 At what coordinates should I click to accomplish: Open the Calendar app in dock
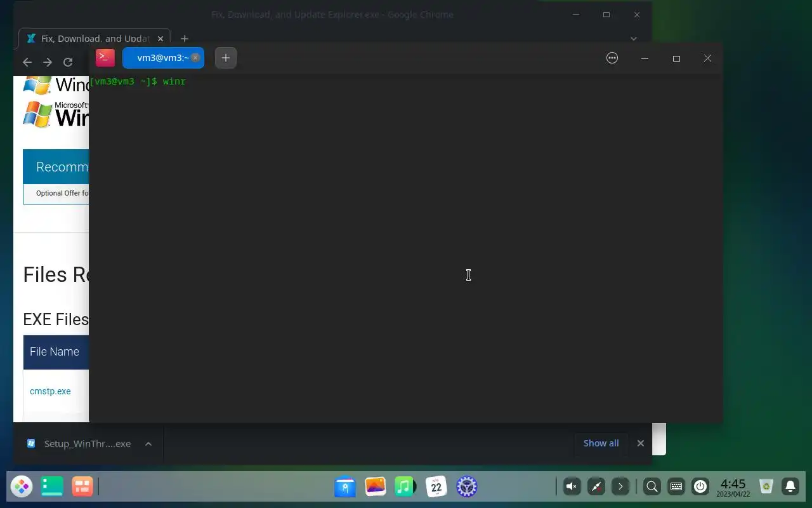436,487
